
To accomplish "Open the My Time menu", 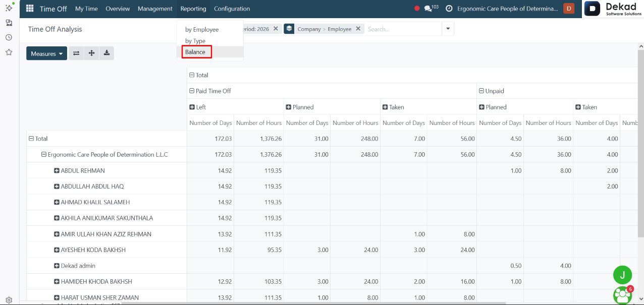I will click(86, 9).
